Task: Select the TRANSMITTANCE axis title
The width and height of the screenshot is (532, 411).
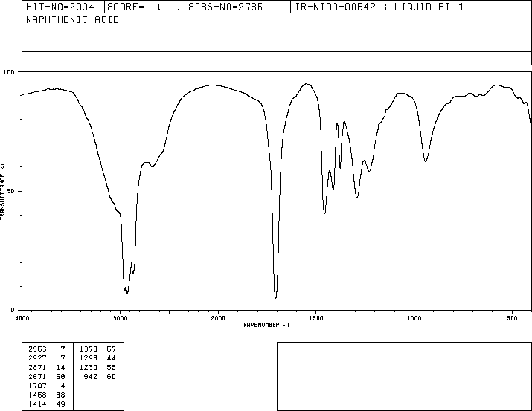Action: click(2, 192)
